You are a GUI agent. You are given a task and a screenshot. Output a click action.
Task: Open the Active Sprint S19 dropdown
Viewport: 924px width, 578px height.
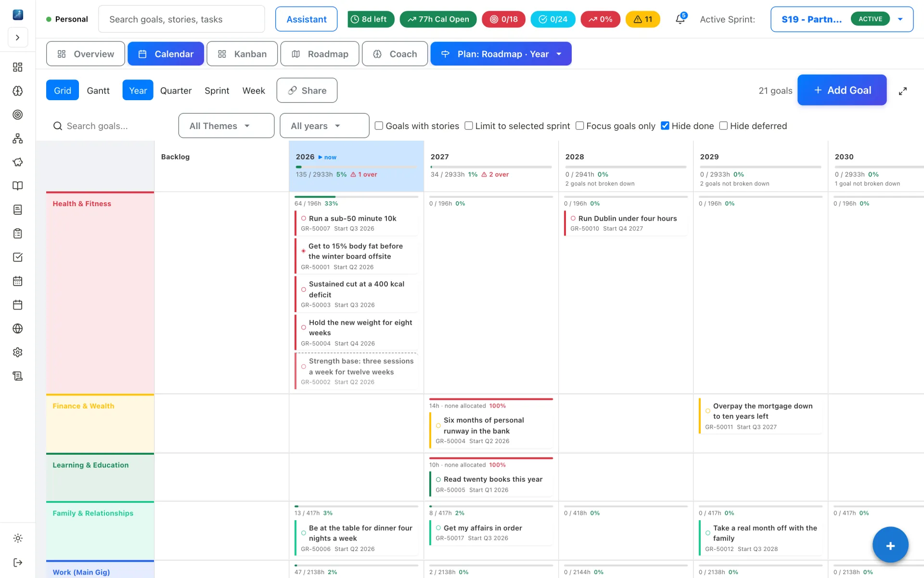pyautogui.click(x=842, y=19)
